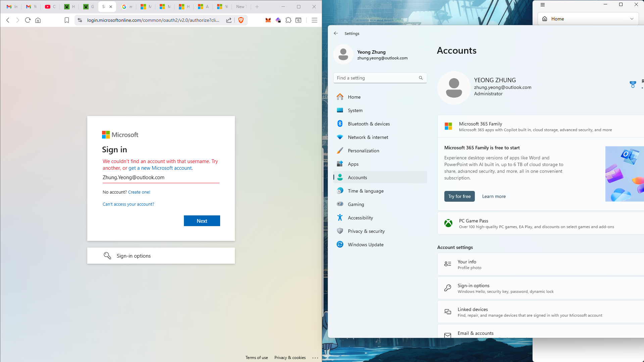644x362 pixels.
Task: Open Terms of use footer link
Action: (257, 358)
